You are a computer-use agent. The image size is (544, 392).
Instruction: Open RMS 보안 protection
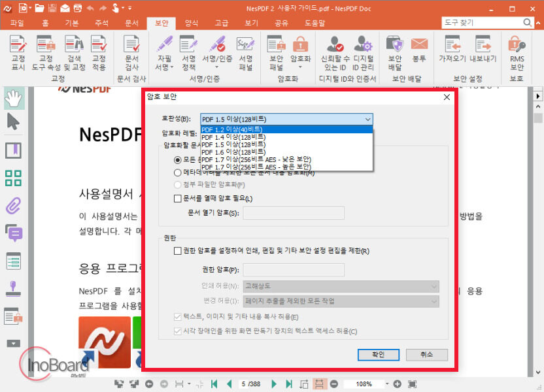tap(517, 53)
